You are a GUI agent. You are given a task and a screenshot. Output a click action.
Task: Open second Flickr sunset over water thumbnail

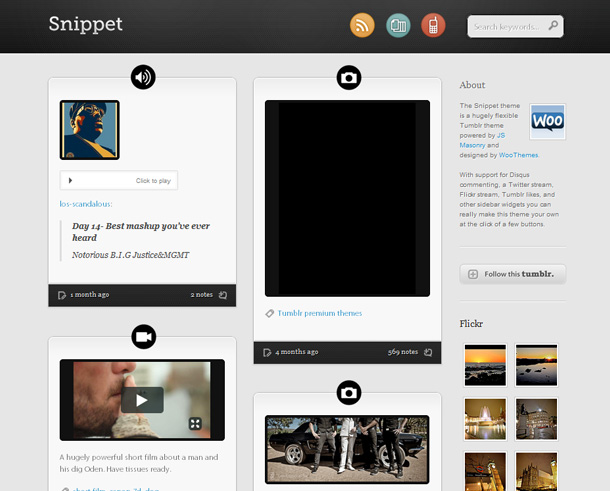point(536,365)
